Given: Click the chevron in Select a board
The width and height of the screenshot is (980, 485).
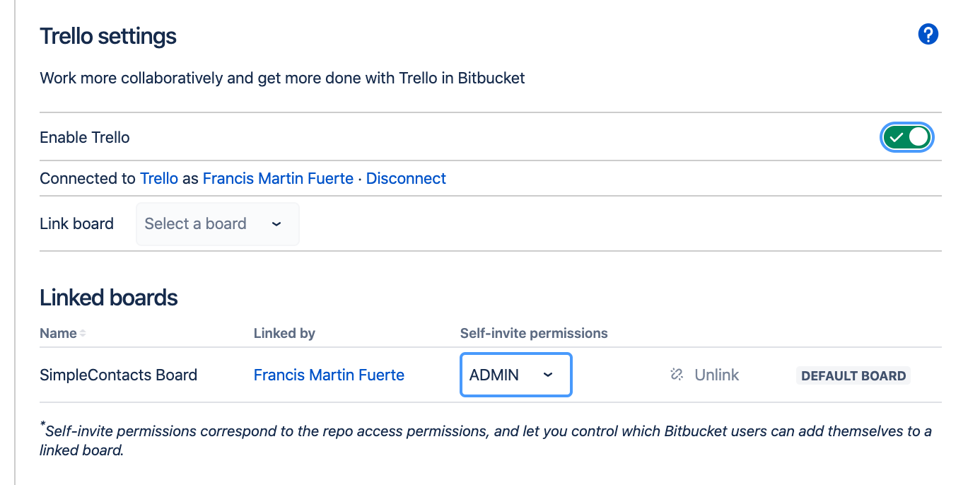Looking at the screenshot, I should [x=276, y=224].
